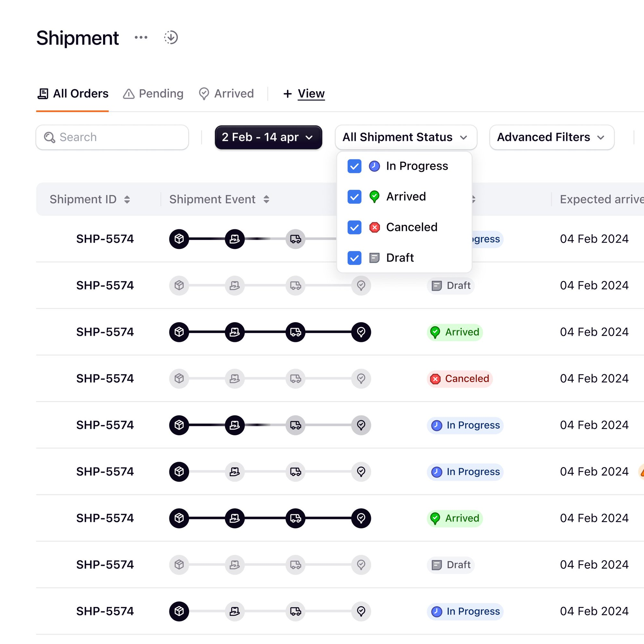Collapse the All Shipment Status dropdown
The image size is (644, 644).
(406, 137)
